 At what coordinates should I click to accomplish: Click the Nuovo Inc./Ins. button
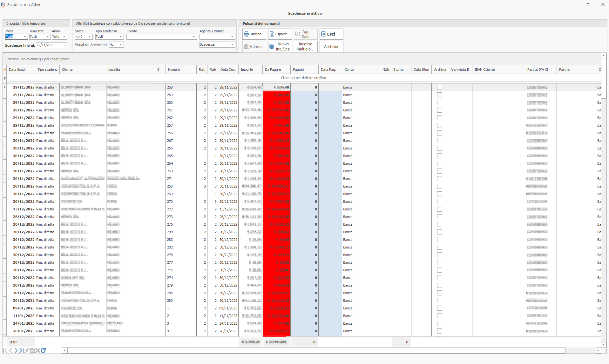click(280, 46)
